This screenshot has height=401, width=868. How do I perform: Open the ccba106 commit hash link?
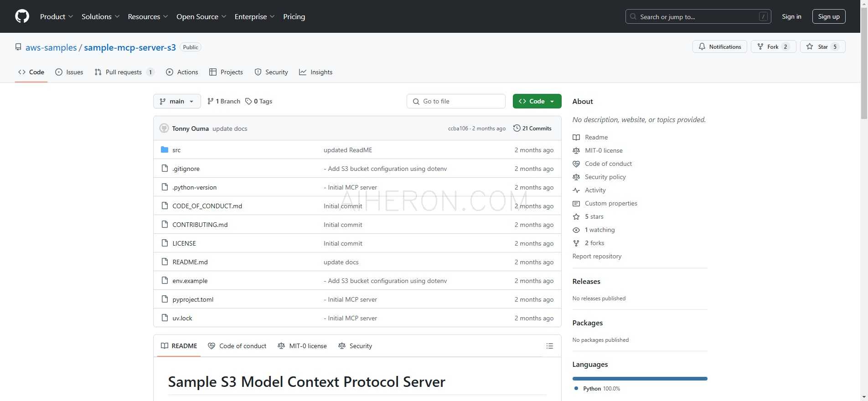[458, 129]
